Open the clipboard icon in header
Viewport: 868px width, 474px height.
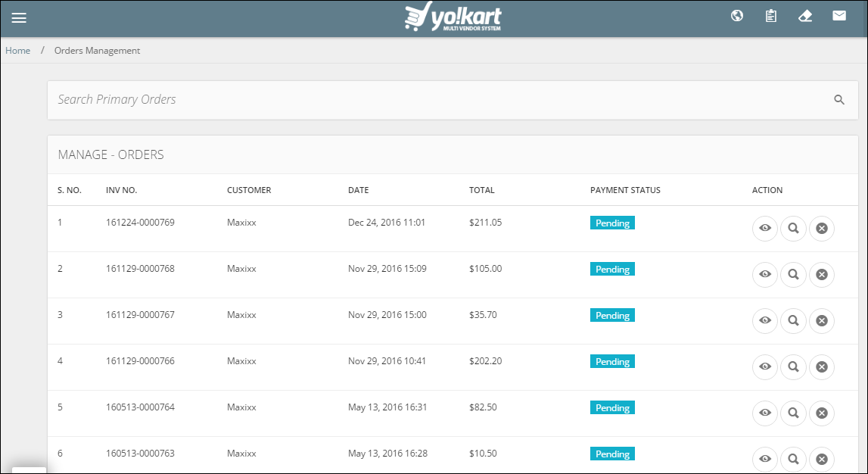click(771, 15)
